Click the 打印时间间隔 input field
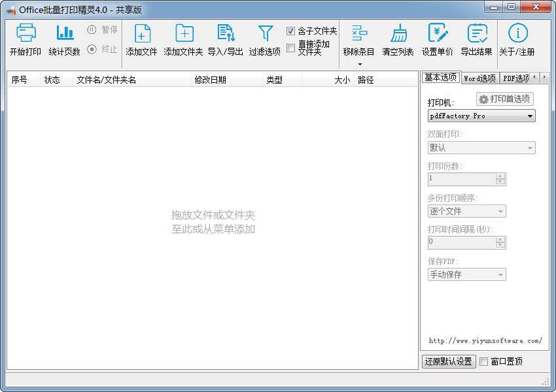The width and height of the screenshot is (556, 392). [x=461, y=242]
